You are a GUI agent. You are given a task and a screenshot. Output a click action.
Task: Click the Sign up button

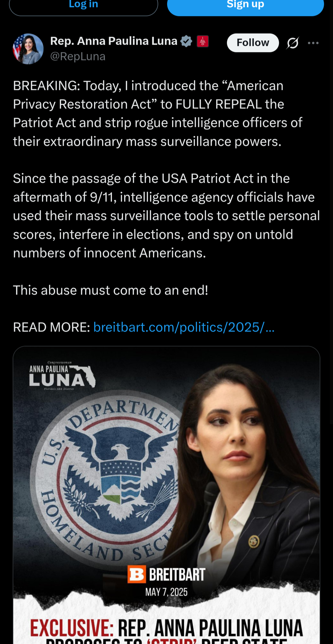tap(245, 6)
